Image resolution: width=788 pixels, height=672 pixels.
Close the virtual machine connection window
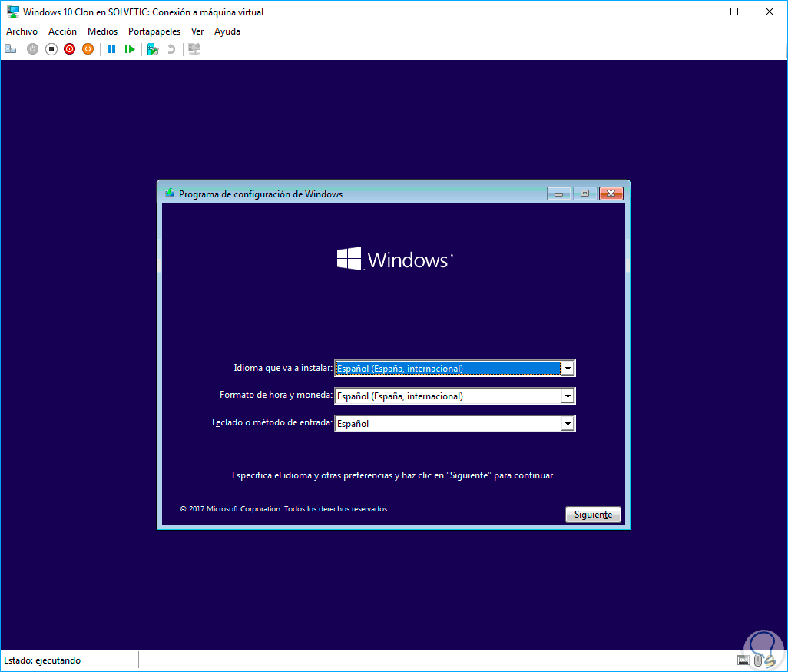pyautogui.click(x=770, y=12)
